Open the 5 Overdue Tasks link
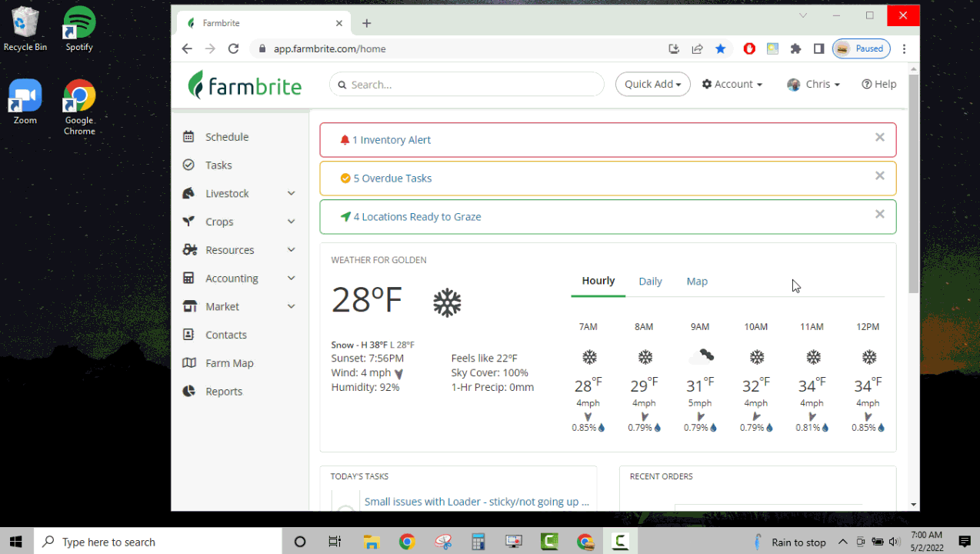 pyautogui.click(x=392, y=179)
